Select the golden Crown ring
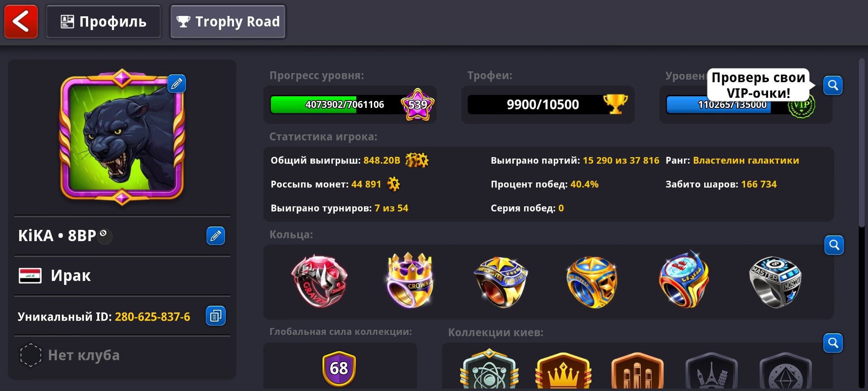 tap(409, 281)
